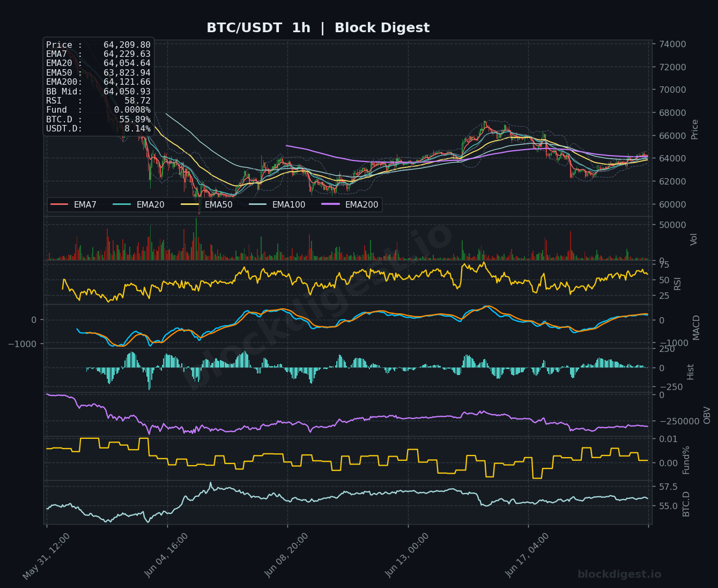Click the 250 tick on the Hist axis

tap(667, 349)
